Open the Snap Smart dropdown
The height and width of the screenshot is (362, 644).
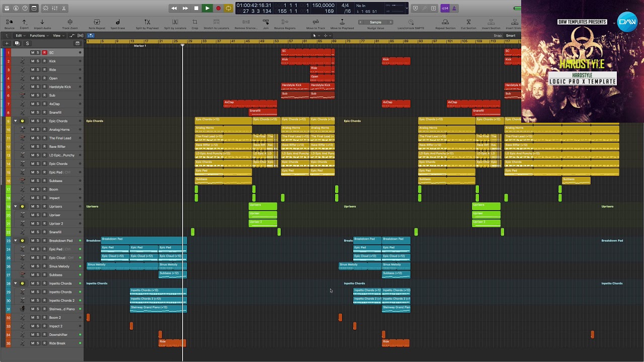point(512,36)
